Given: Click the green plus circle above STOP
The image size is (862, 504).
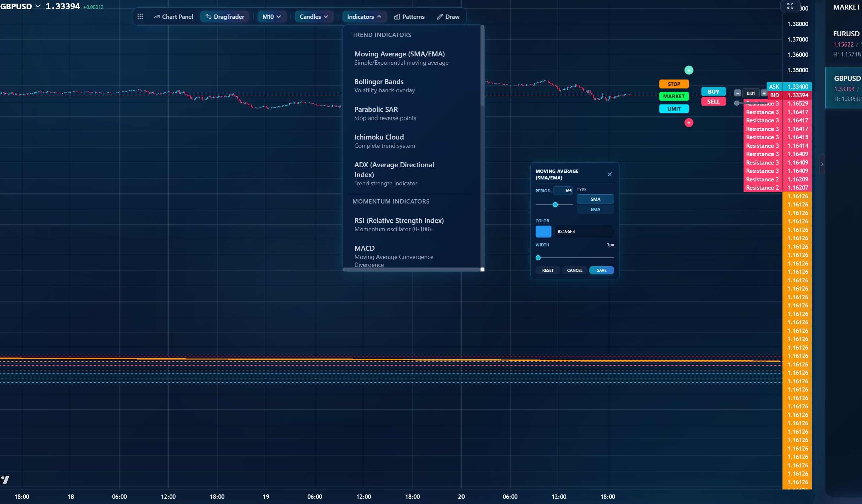Looking at the screenshot, I should (688, 70).
